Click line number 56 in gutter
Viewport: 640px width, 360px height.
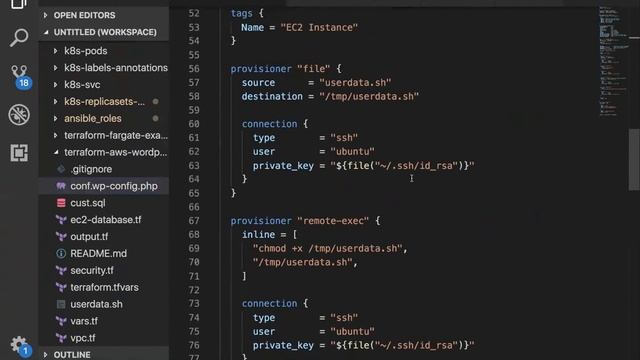click(x=194, y=69)
